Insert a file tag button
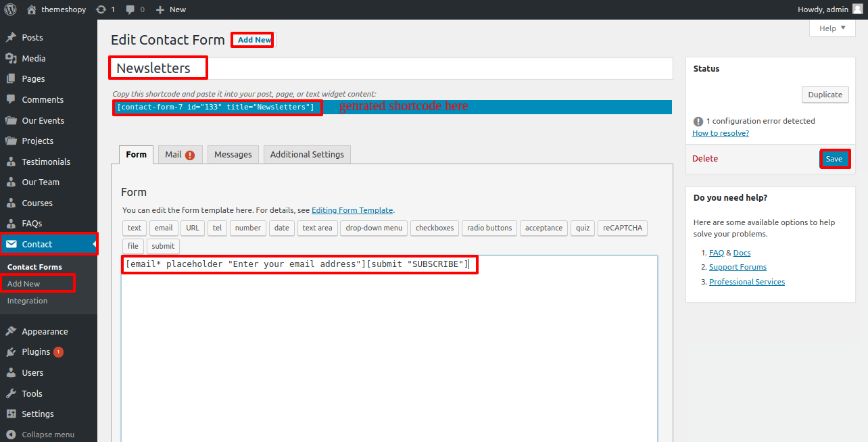Viewport: 868px width, 442px height. [x=133, y=246]
